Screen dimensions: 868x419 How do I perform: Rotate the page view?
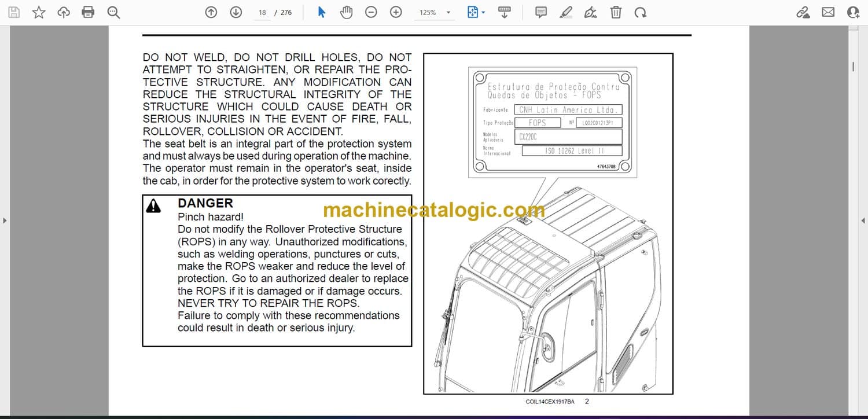(640, 12)
